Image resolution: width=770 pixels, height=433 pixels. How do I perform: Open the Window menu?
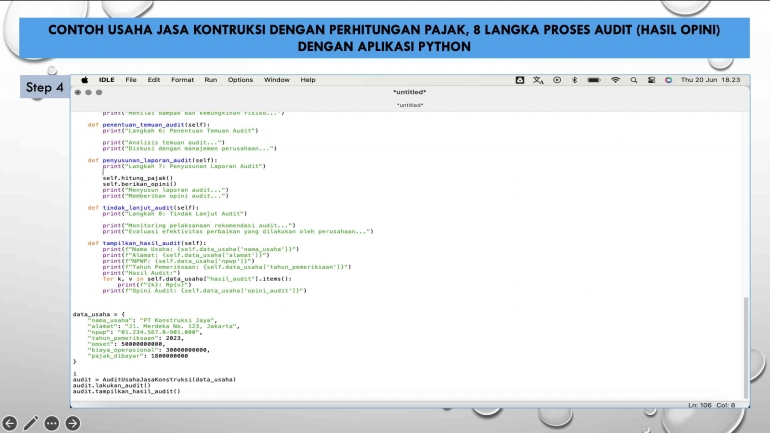277,79
